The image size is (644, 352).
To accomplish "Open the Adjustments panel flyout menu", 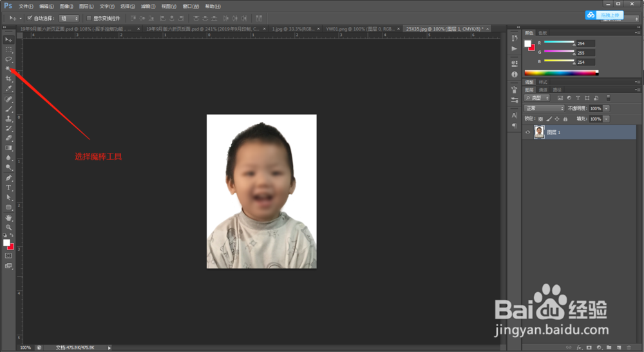I will point(637,82).
